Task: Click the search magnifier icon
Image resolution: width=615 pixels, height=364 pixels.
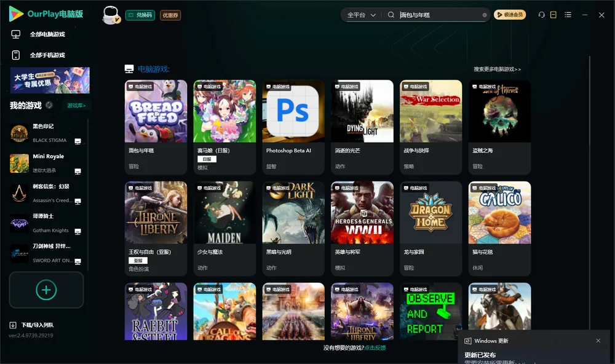Action: (391, 15)
